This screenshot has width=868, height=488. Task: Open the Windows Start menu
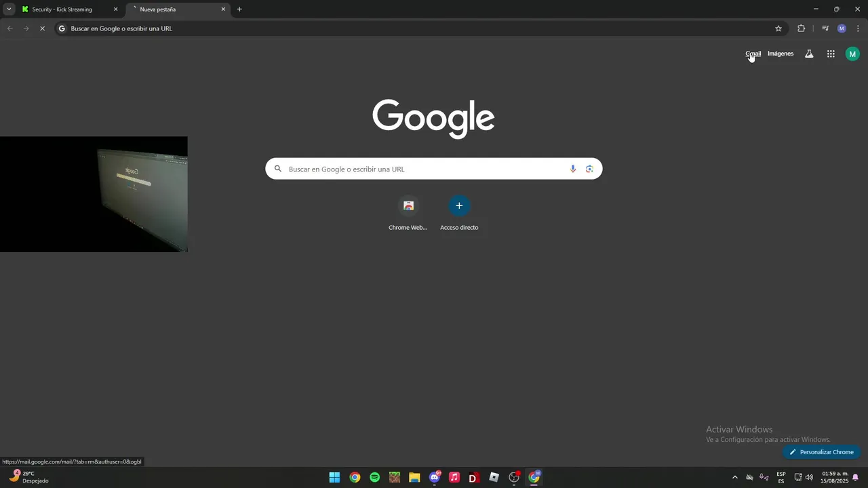pyautogui.click(x=334, y=477)
